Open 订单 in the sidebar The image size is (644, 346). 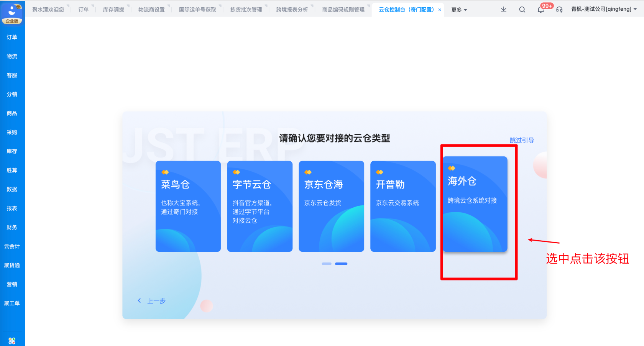[12, 37]
